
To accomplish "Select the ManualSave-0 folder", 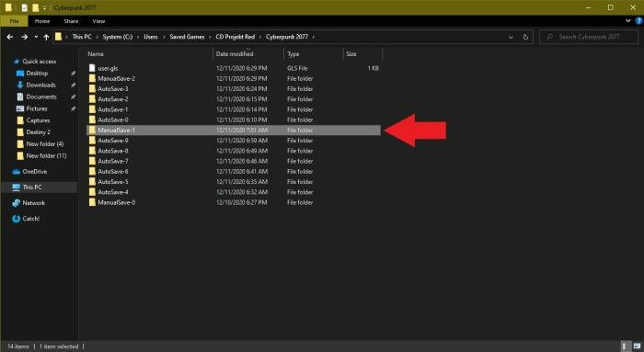I will [116, 202].
